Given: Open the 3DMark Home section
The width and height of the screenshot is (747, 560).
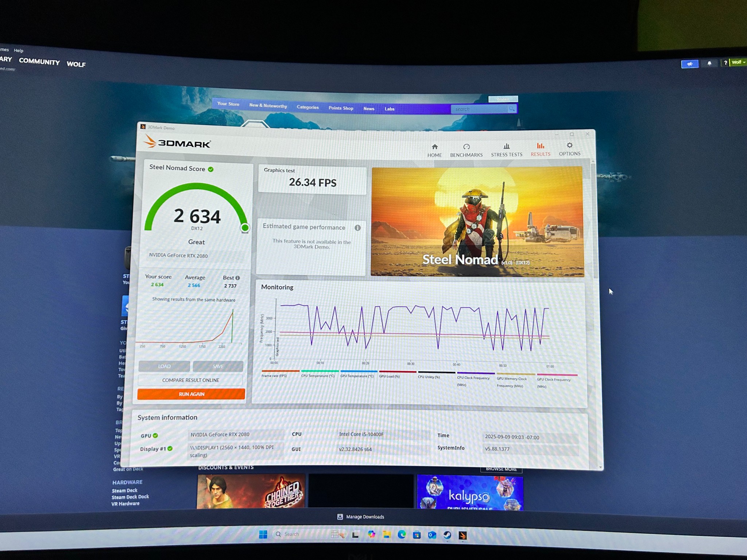Looking at the screenshot, I should coord(434,150).
